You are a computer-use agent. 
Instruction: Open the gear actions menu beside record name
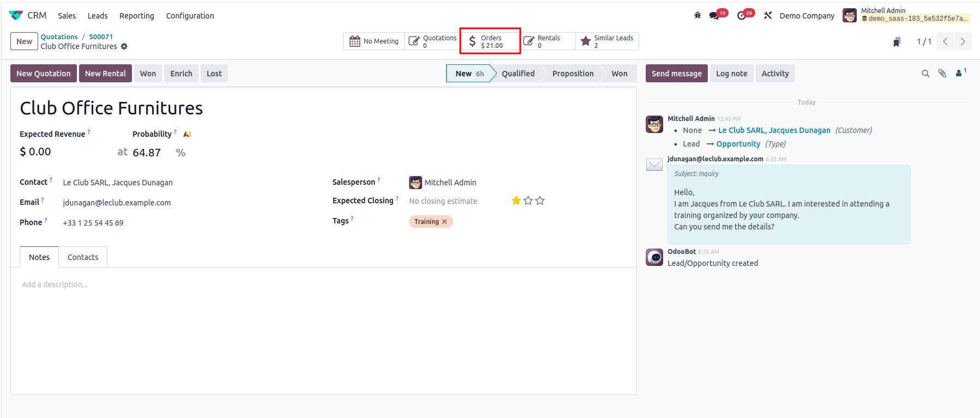124,46
